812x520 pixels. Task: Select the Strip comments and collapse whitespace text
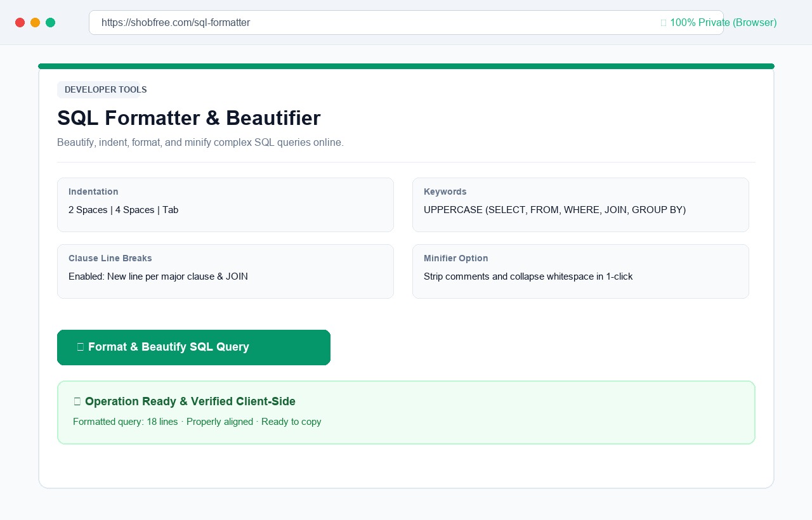coord(528,276)
